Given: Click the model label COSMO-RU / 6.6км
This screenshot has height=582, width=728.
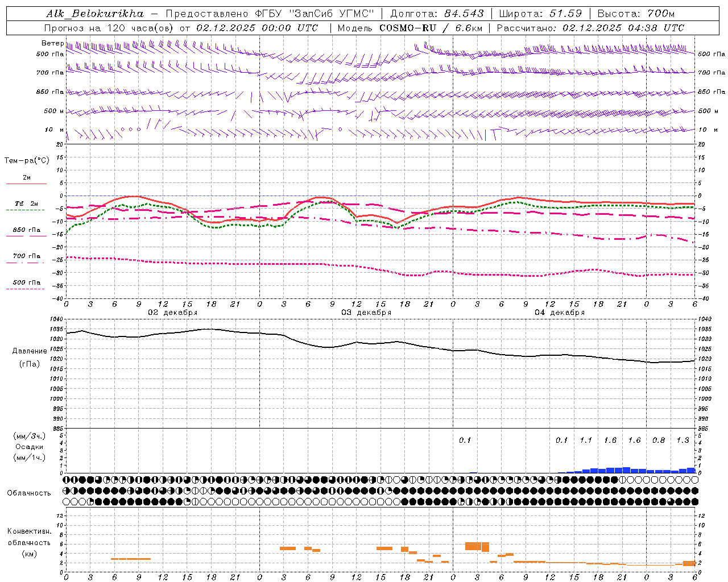Looking at the screenshot, I should (x=431, y=28).
